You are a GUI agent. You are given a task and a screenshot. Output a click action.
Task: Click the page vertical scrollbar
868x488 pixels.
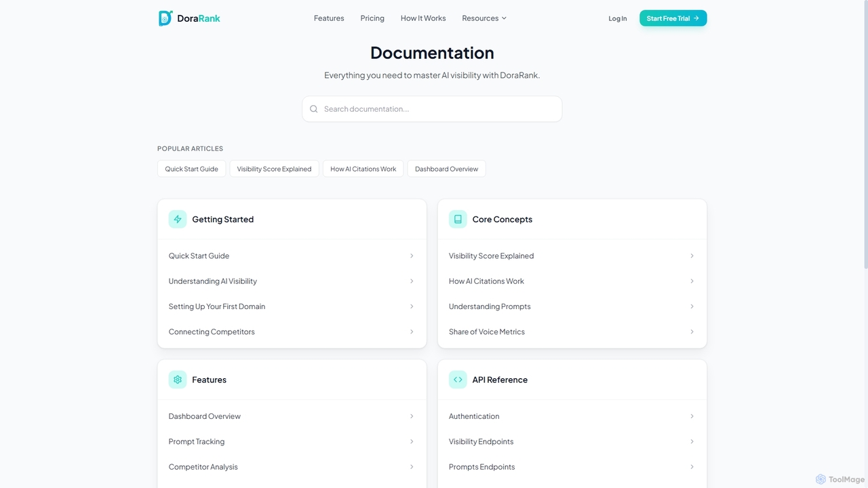[865, 136]
